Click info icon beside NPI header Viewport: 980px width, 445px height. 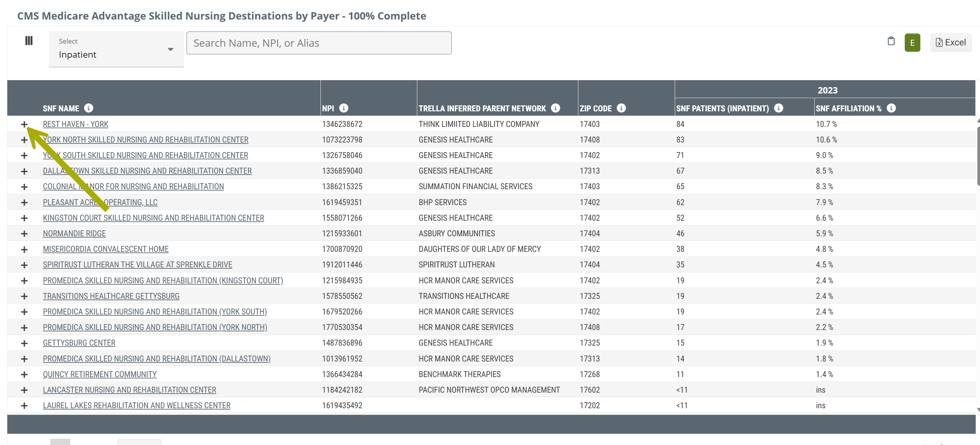pyautogui.click(x=344, y=108)
